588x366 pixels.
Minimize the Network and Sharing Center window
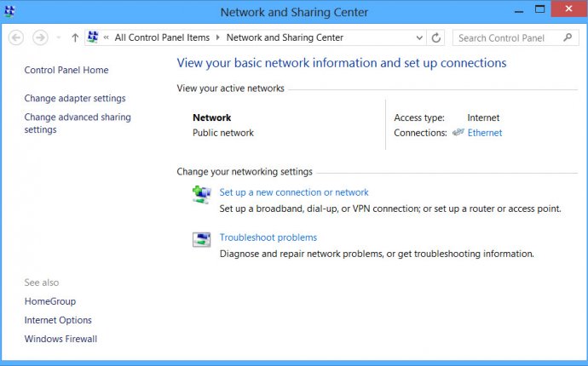click(x=519, y=10)
